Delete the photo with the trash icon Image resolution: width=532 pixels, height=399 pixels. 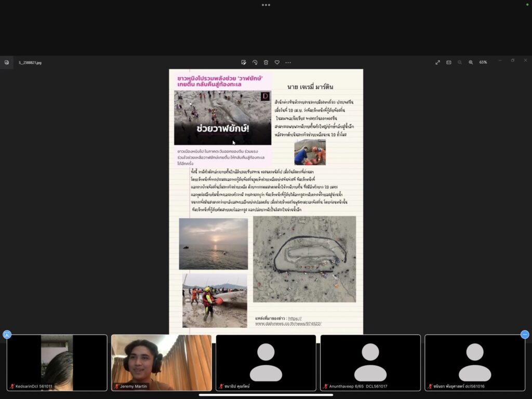pos(266,62)
